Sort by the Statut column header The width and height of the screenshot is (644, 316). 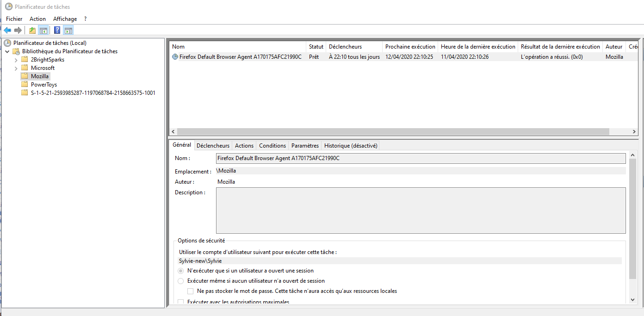click(x=316, y=47)
